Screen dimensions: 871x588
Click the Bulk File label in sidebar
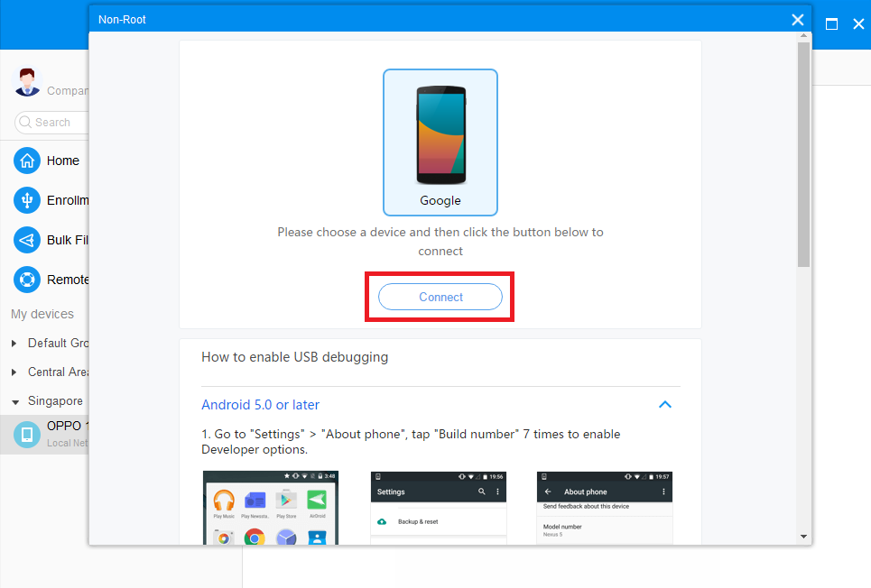tap(68, 240)
